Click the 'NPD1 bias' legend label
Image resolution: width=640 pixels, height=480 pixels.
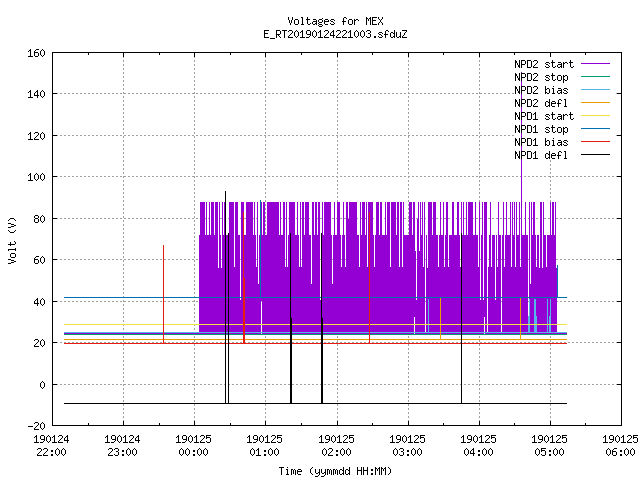click(x=541, y=142)
